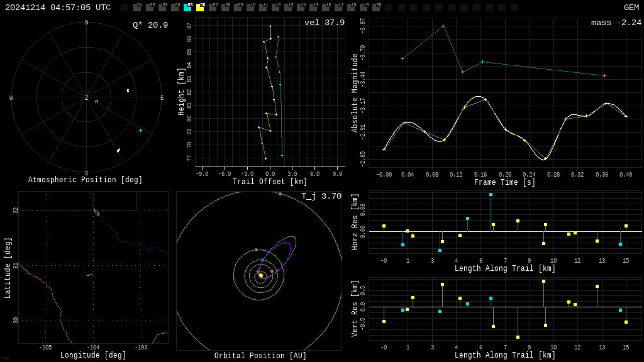
Task: Click the gray station 01 indicator box
Action: coord(137,8)
